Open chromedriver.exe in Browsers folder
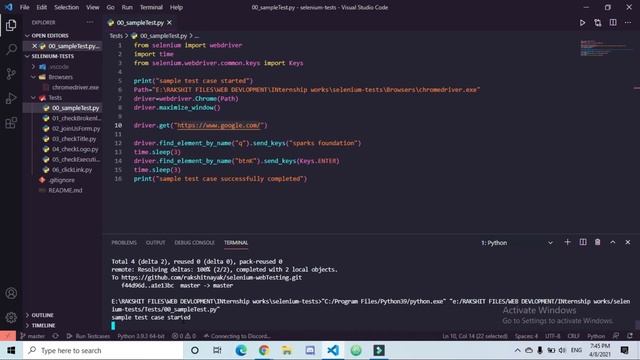 click(75, 87)
